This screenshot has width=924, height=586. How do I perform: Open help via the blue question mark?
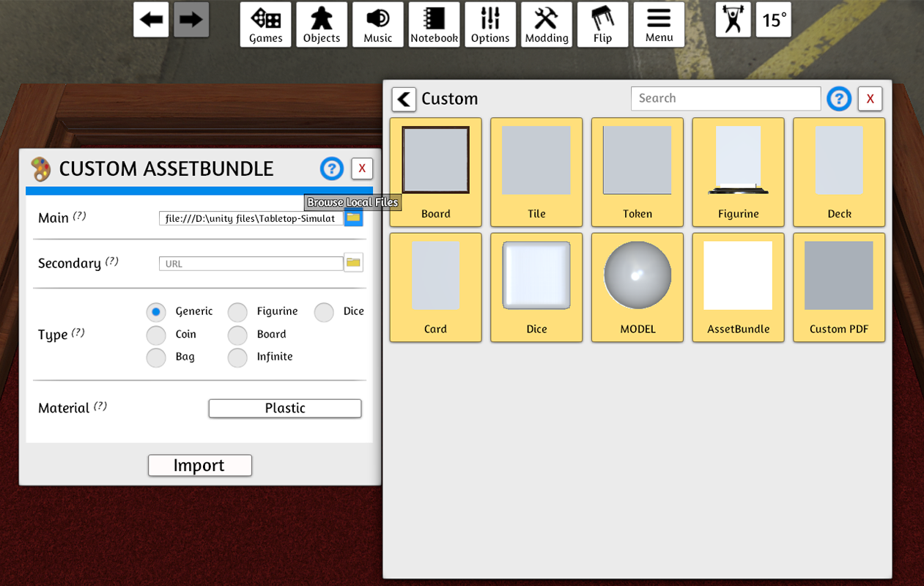click(x=838, y=98)
